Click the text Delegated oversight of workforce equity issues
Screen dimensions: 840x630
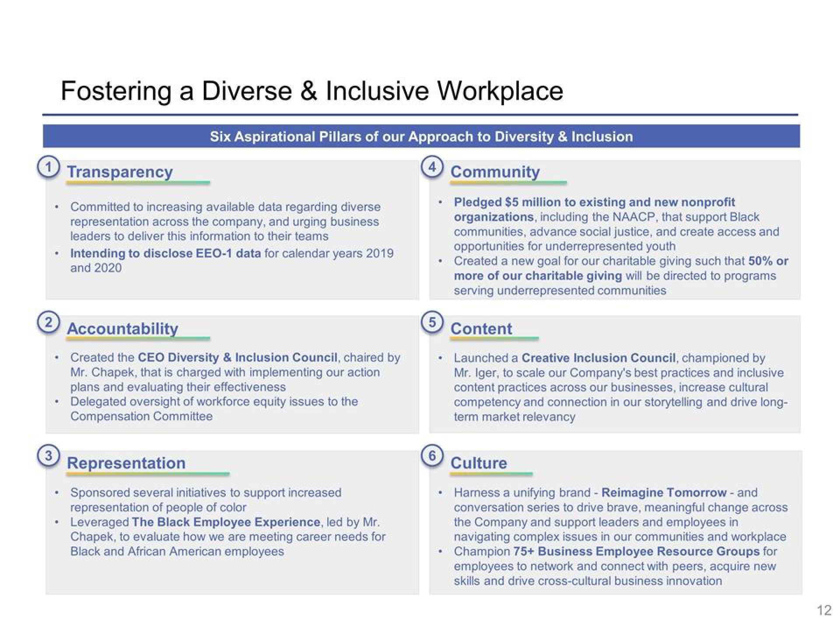pyautogui.click(x=196, y=401)
